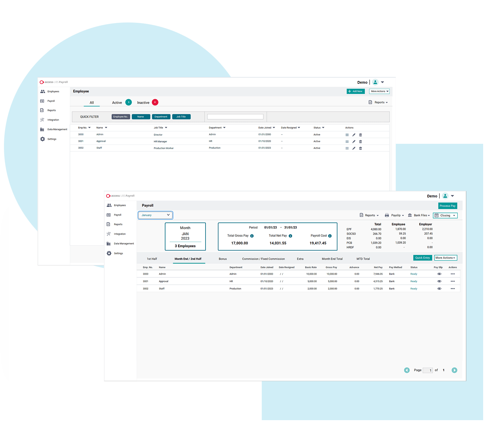Screen dimensions: 504x439
Task: Toggle the Job Title quick filter
Action: coord(181,117)
